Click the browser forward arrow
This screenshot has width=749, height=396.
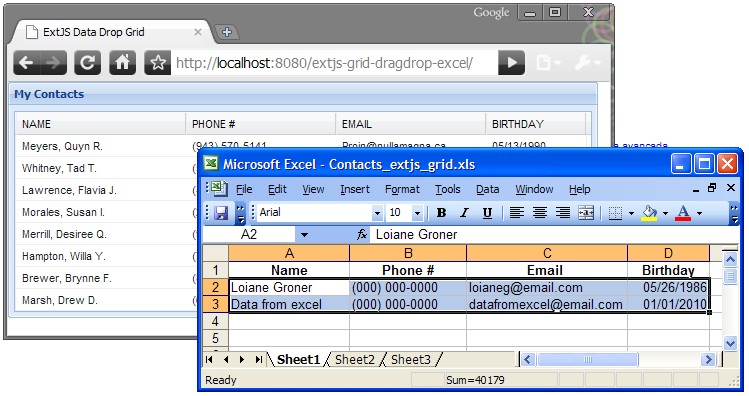(x=54, y=63)
